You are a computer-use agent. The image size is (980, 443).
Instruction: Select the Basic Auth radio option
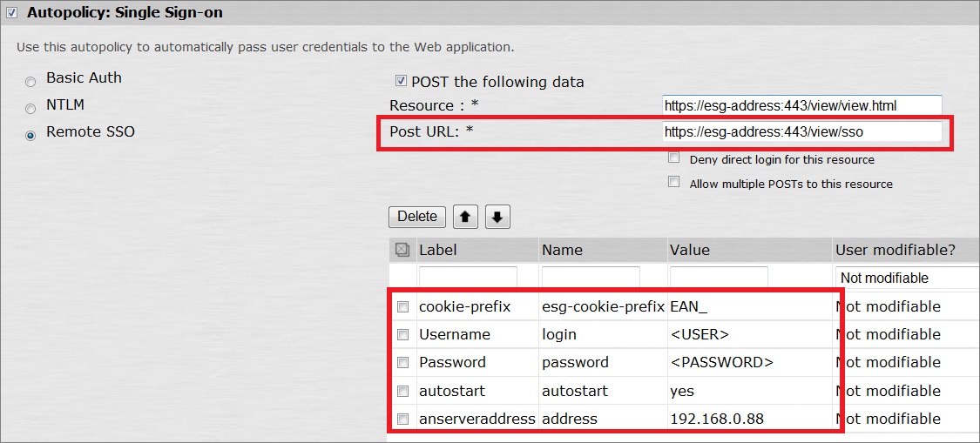pos(30,81)
